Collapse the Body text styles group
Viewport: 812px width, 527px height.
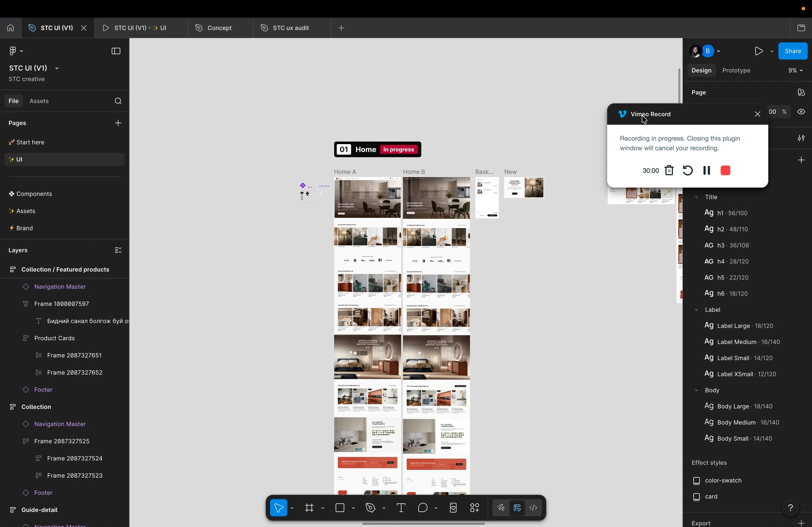point(696,391)
